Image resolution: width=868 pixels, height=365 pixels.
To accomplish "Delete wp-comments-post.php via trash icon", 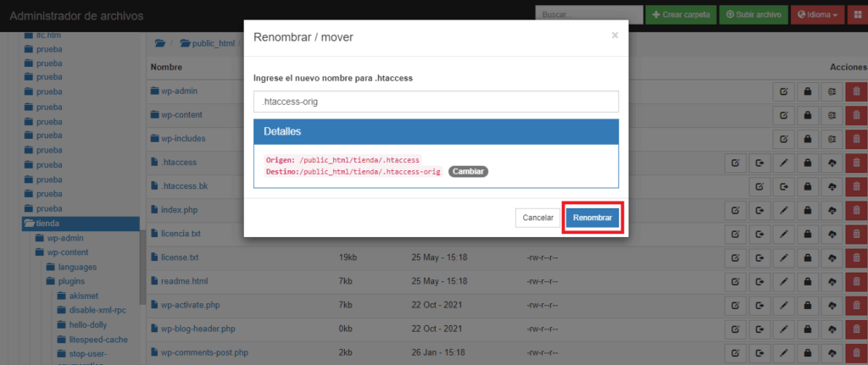I will tap(857, 353).
